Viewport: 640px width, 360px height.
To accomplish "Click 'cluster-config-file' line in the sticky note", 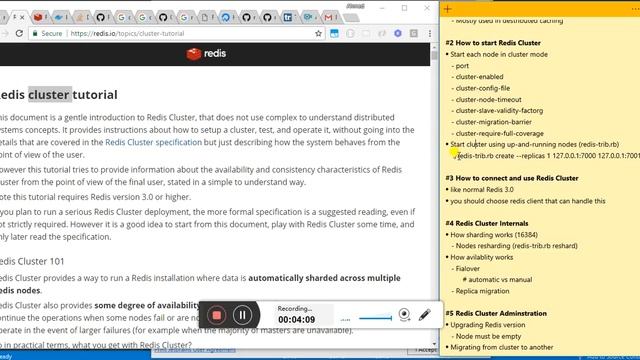I will point(482,88).
